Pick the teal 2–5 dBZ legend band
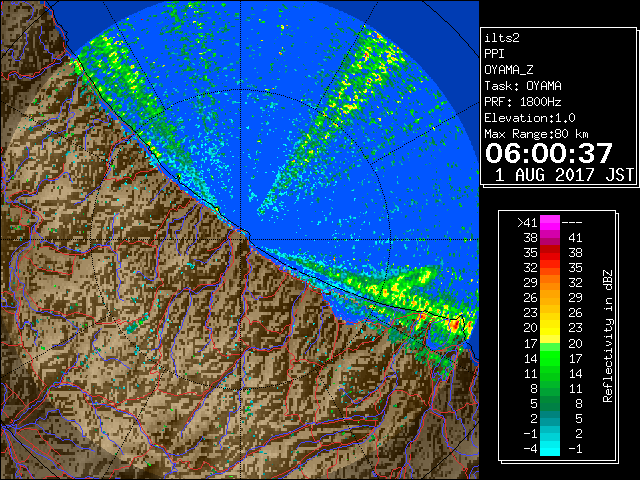The height and width of the screenshot is (480, 640). tap(550, 418)
